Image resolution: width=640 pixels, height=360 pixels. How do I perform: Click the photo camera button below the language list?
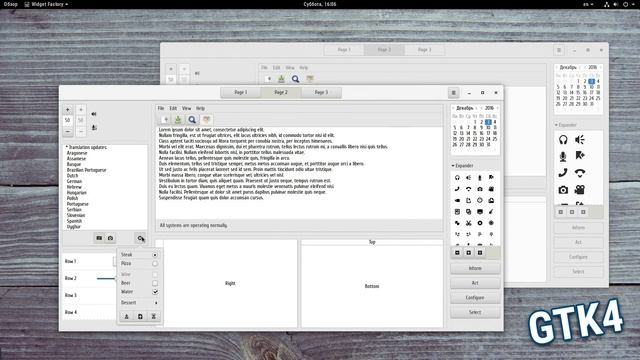(111, 238)
